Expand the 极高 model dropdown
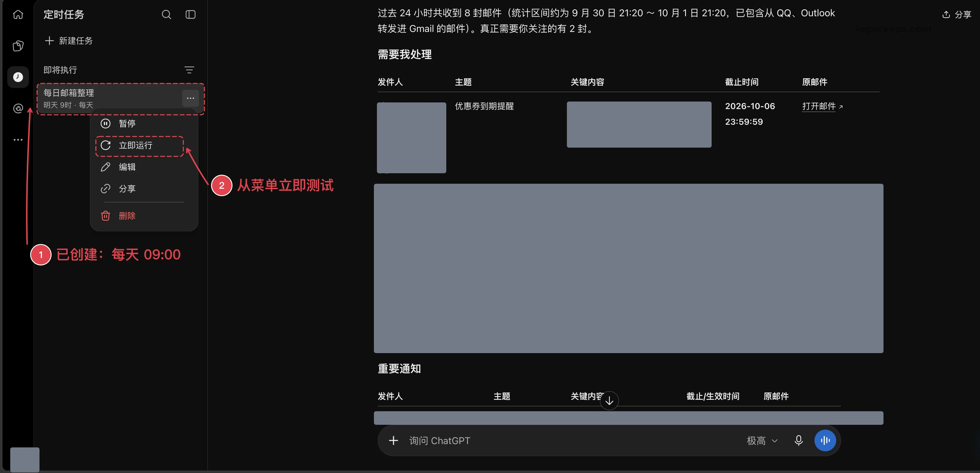The width and height of the screenshot is (980, 473). [x=762, y=441]
